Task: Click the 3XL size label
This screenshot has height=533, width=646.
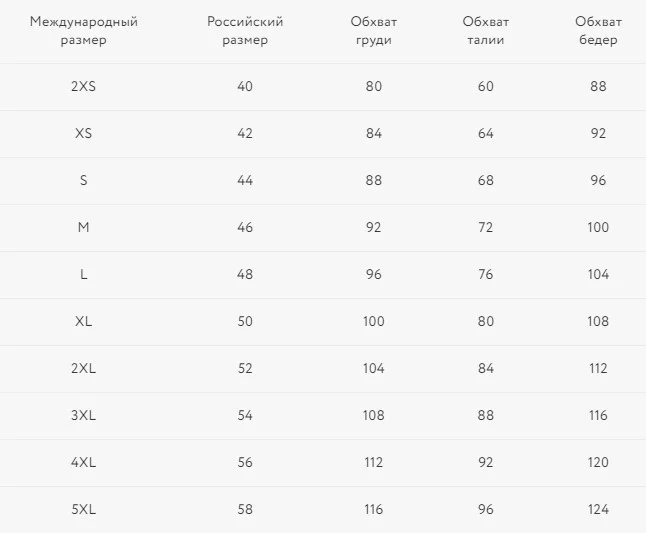Action: [x=84, y=415]
